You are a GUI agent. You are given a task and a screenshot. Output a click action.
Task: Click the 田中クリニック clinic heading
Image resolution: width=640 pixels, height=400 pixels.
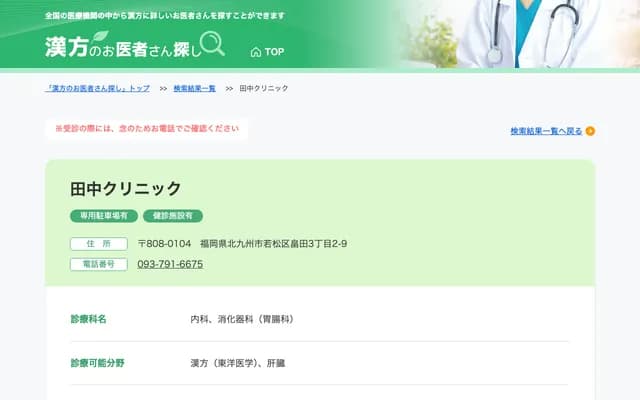[x=126, y=189]
